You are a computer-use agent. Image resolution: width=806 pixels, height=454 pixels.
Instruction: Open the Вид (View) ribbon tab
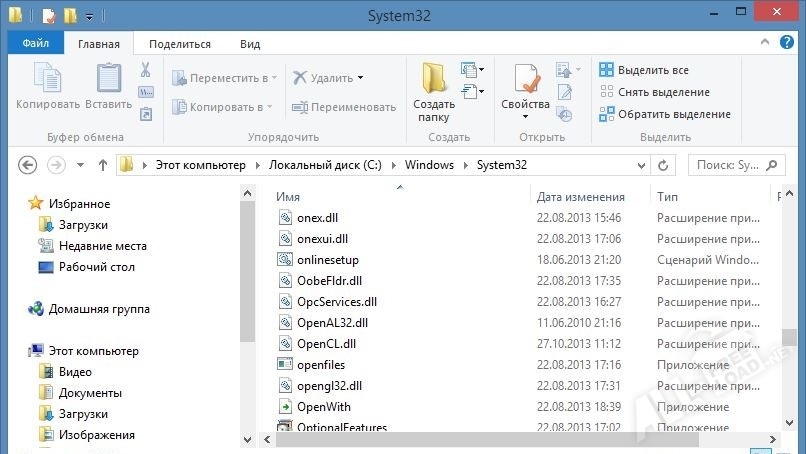pos(250,44)
